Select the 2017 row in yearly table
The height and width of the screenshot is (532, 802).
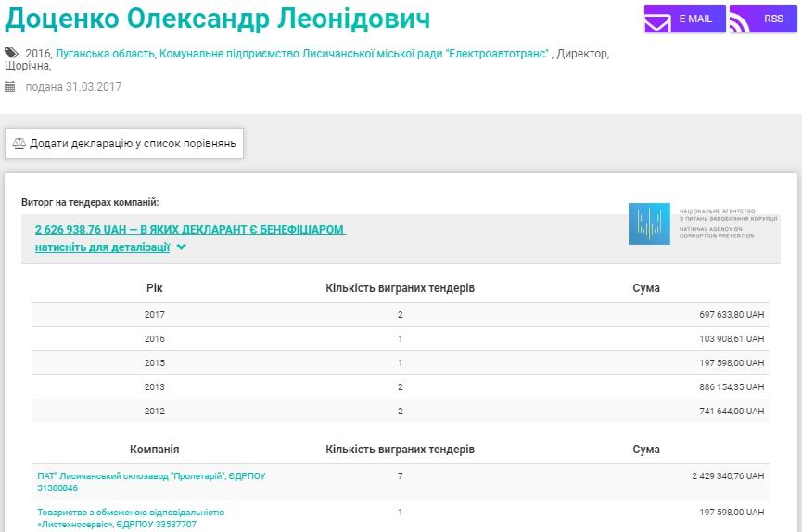pyautogui.click(x=400, y=315)
